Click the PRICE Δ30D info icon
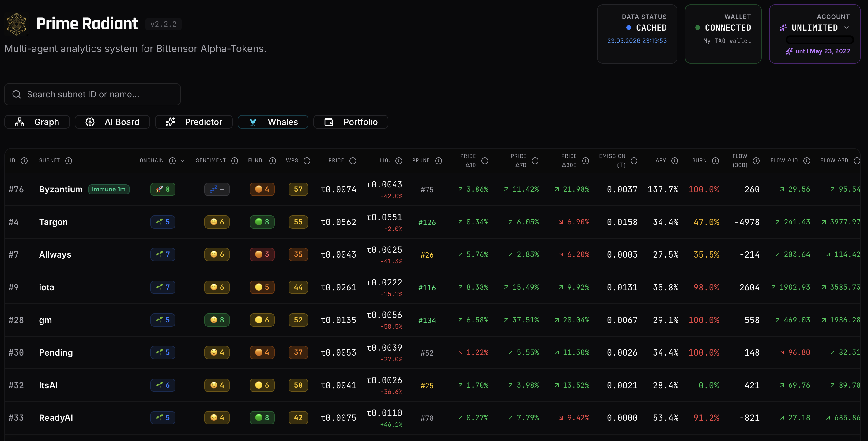868x441 pixels. click(x=586, y=161)
